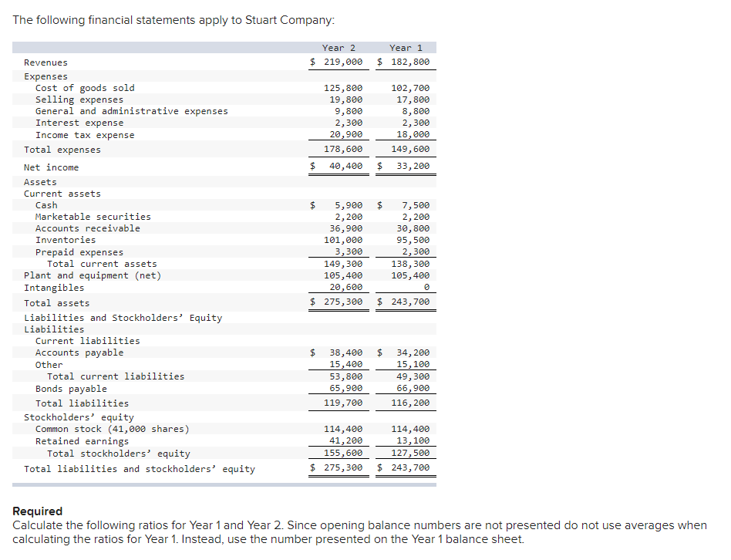The height and width of the screenshot is (560, 731).
Task: Select Year 2 total liabilities 119,700
Action: tap(343, 403)
